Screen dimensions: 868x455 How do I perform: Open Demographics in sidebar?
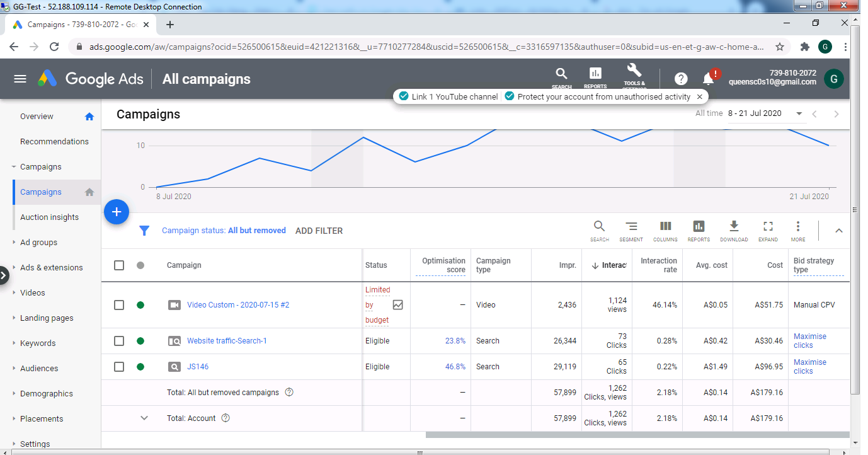point(47,394)
